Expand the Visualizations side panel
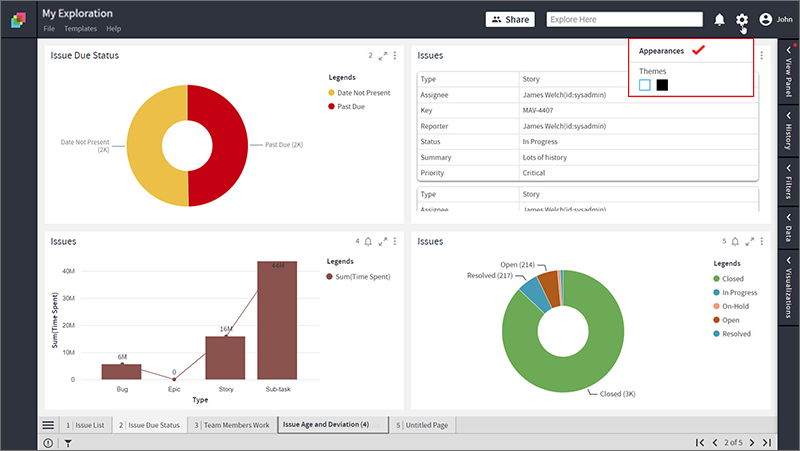This screenshot has height=451, width=800. tap(788, 287)
